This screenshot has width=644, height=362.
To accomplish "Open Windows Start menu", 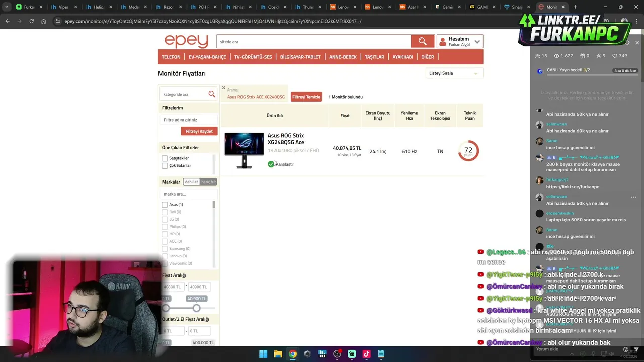I will [263, 354].
